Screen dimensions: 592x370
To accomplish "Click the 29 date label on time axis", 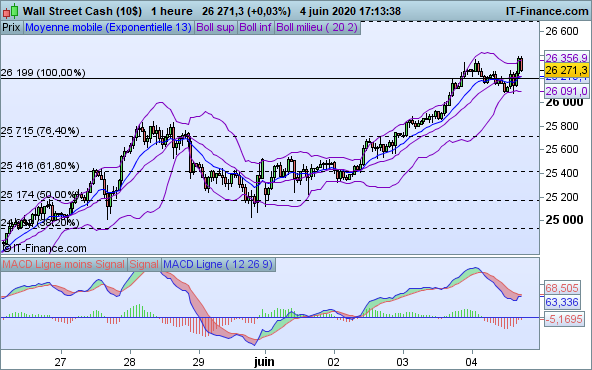I will [x=198, y=362].
